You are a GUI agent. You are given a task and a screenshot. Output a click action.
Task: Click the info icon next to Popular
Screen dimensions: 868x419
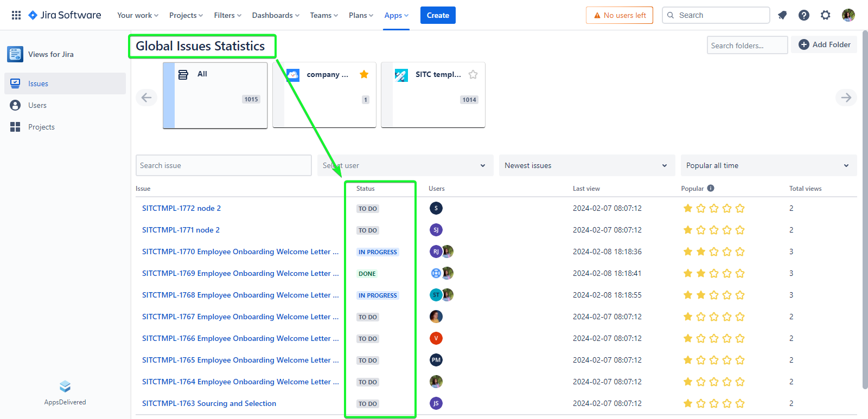[711, 188]
